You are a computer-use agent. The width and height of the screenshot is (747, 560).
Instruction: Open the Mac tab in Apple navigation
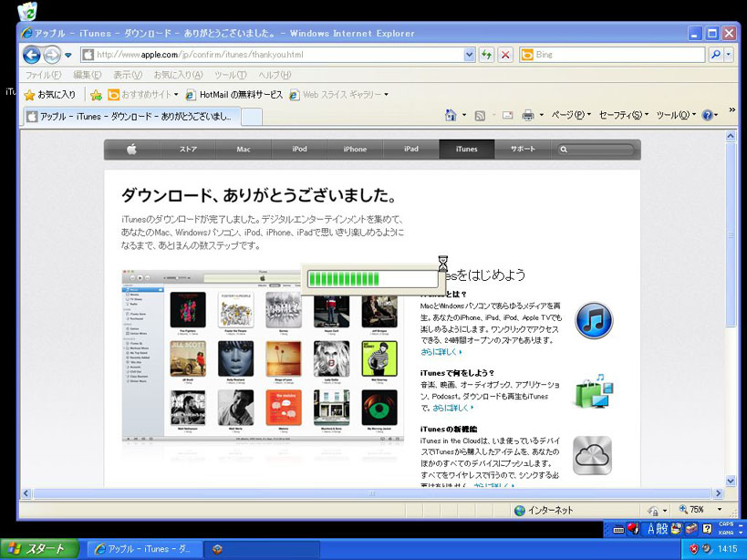(x=244, y=150)
